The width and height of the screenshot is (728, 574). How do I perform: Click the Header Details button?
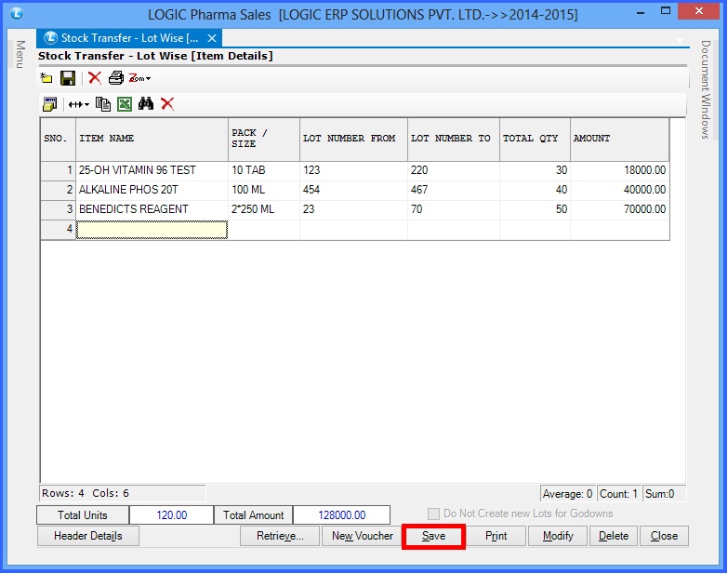[88, 536]
